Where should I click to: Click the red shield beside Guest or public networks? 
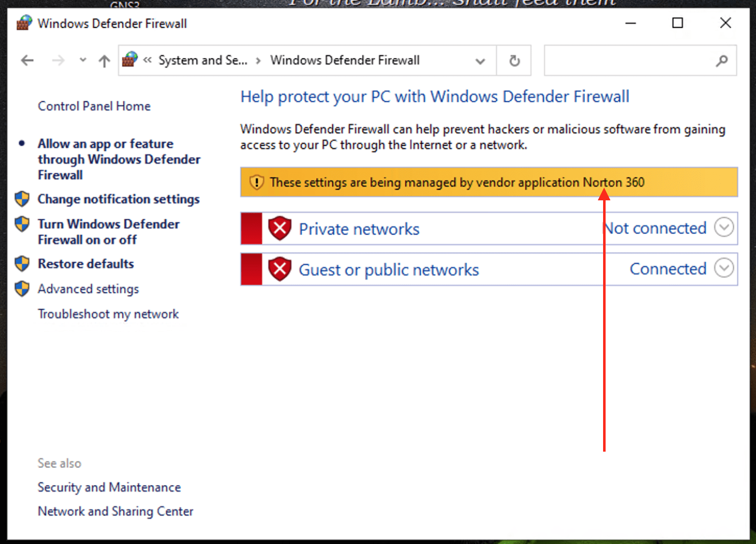click(x=280, y=269)
